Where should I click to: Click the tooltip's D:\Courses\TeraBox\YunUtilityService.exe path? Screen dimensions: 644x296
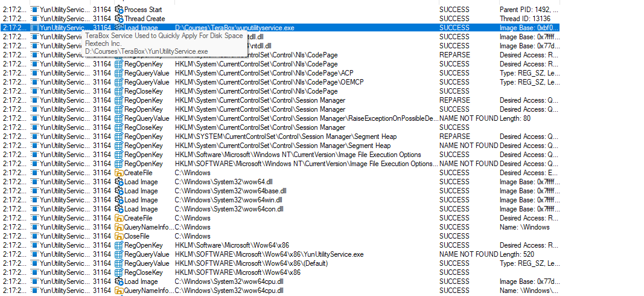click(146, 52)
